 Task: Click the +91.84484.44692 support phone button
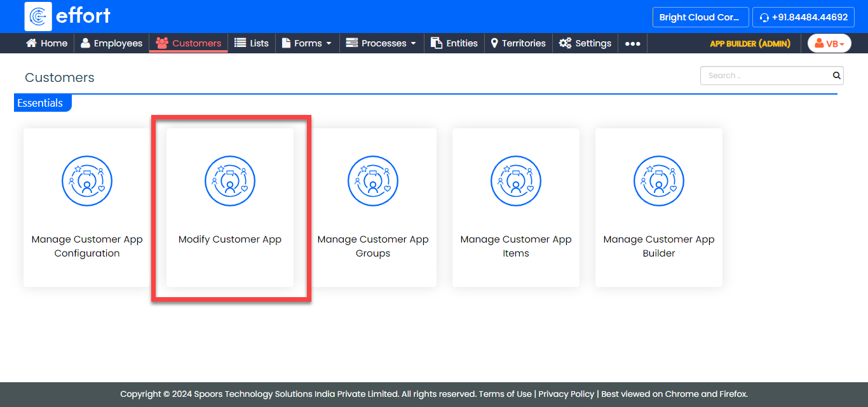click(x=803, y=17)
